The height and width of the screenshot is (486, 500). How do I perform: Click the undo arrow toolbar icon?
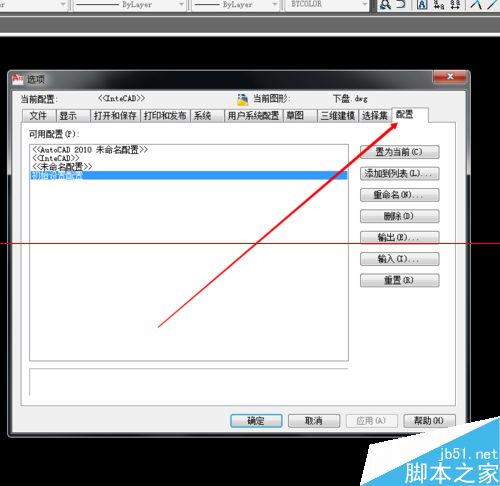click(400, 4)
